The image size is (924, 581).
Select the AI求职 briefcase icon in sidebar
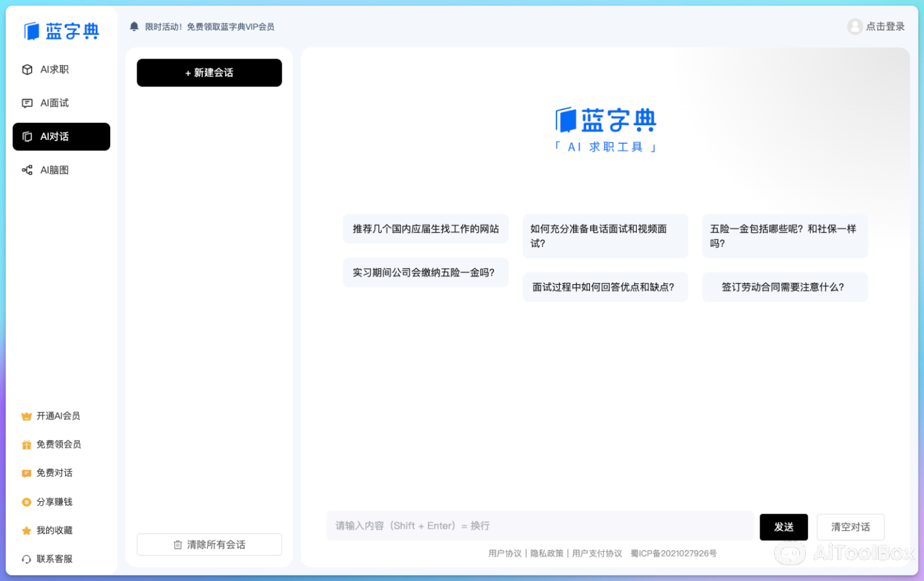click(27, 69)
